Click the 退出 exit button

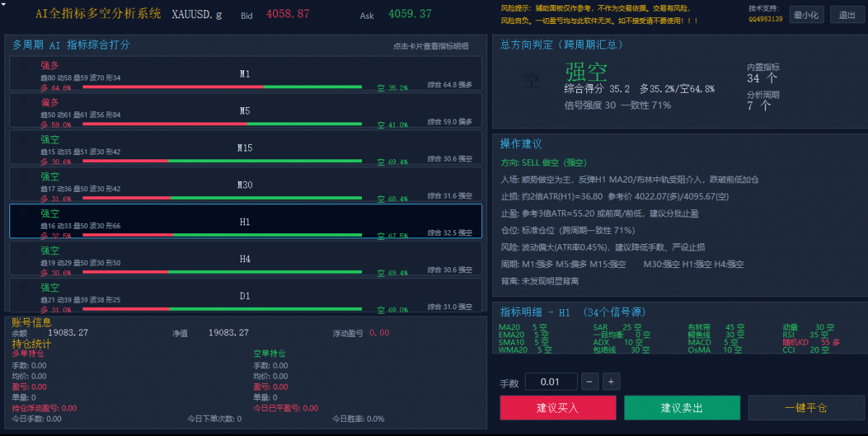(x=847, y=15)
